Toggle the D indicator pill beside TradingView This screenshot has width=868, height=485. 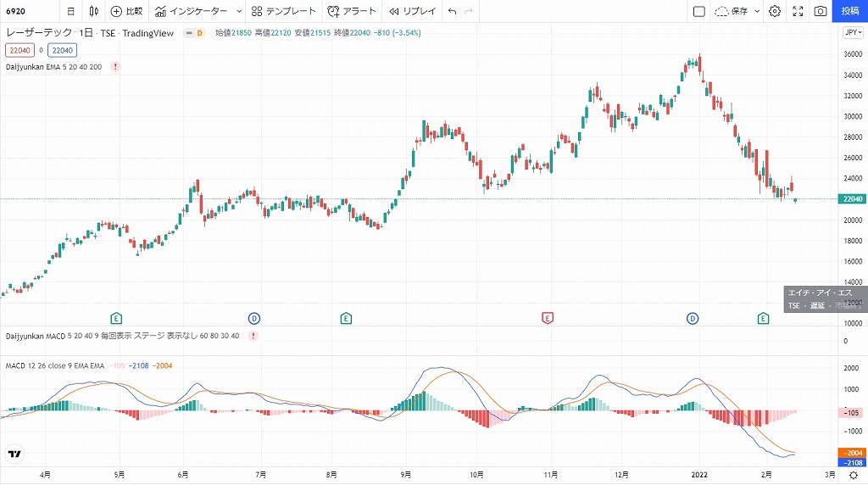click(198, 33)
